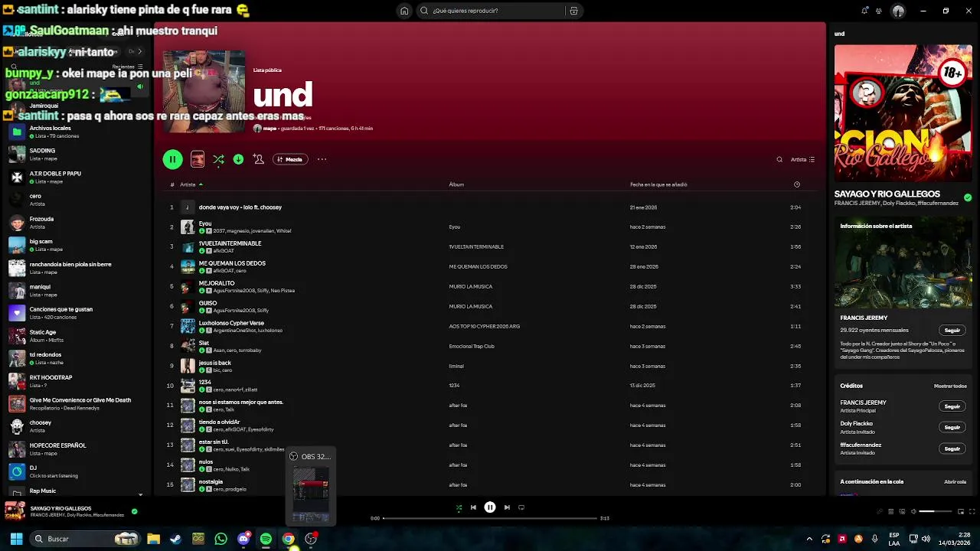Click the Mezcla button
The image size is (980, 551).
tap(290, 159)
